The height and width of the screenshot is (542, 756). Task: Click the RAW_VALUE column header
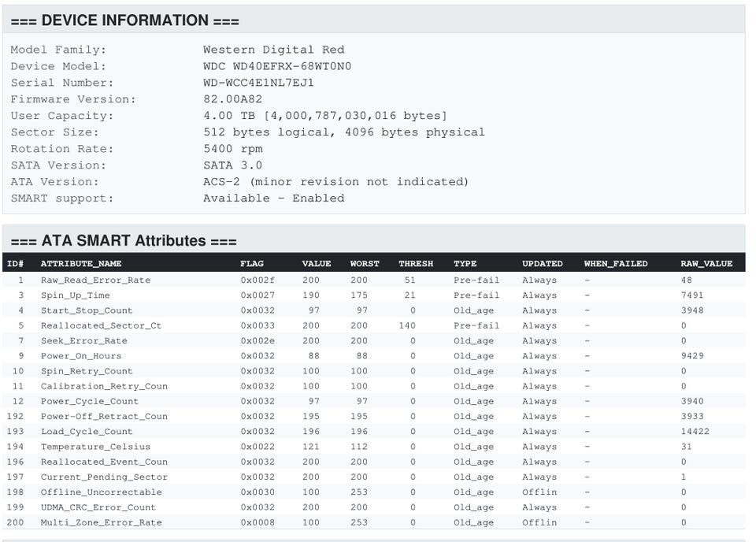706,264
